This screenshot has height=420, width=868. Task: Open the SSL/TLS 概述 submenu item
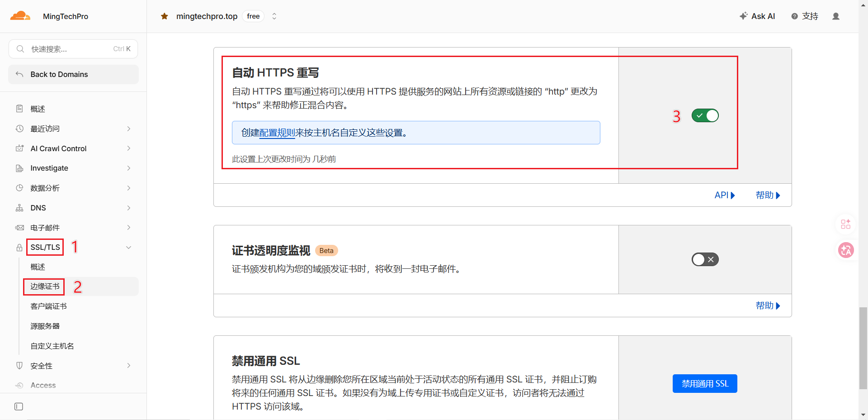coord(38,267)
